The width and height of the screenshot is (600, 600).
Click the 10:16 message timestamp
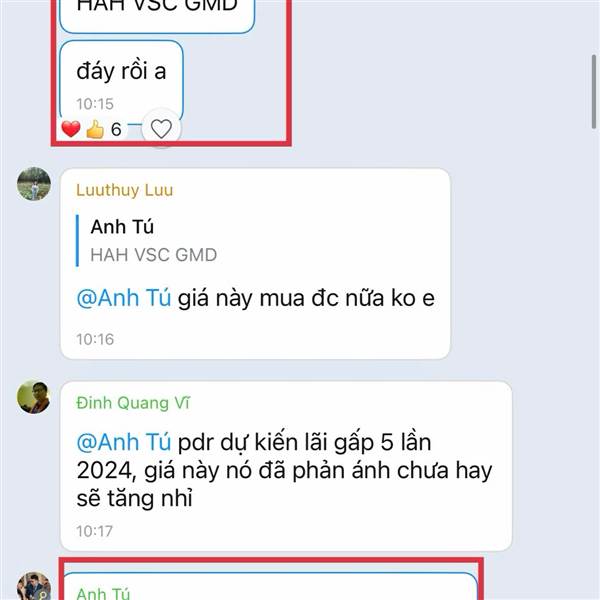95,339
